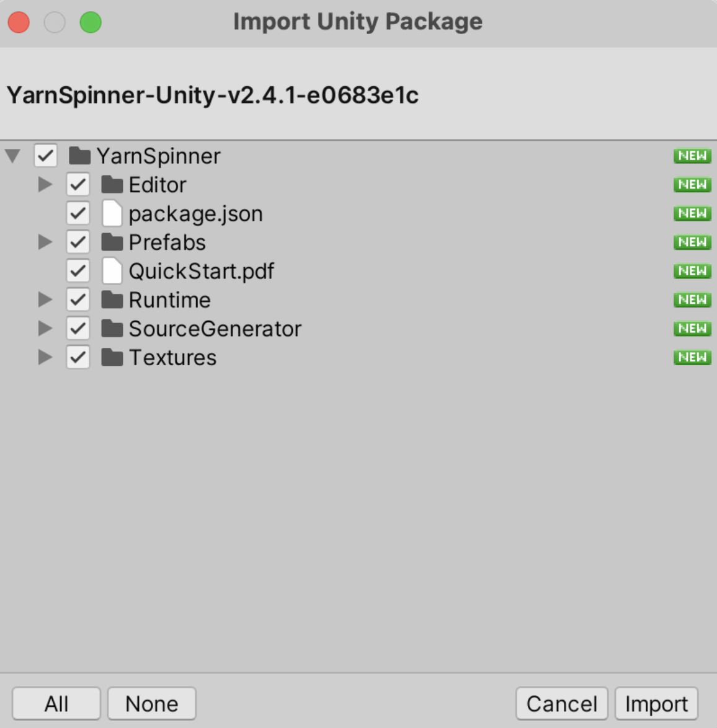Click the Textures folder icon
This screenshot has width=717, height=728.
(112, 358)
